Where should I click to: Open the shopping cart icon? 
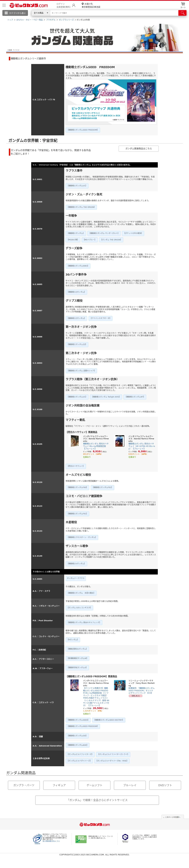point(183,5)
